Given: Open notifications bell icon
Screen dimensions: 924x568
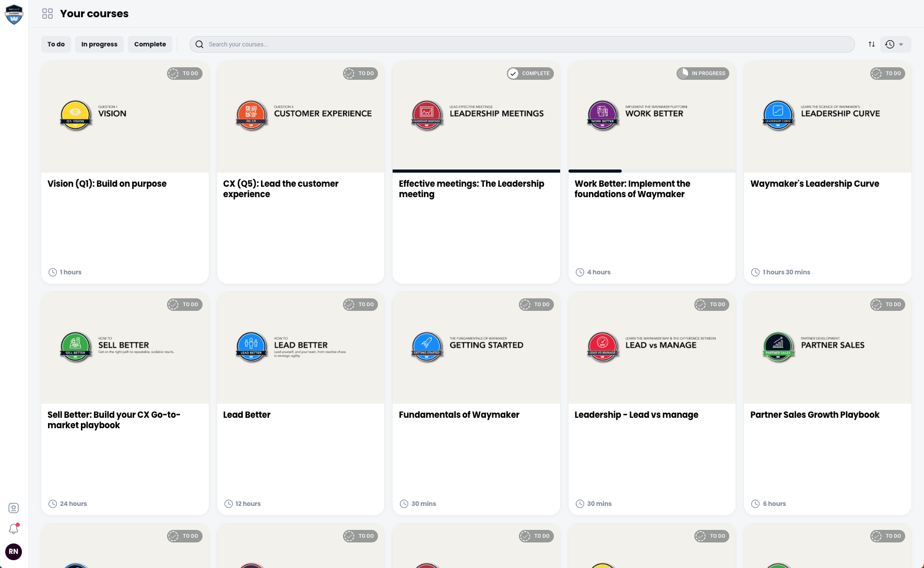Looking at the screenshot, I should click(x=14, y=529).
